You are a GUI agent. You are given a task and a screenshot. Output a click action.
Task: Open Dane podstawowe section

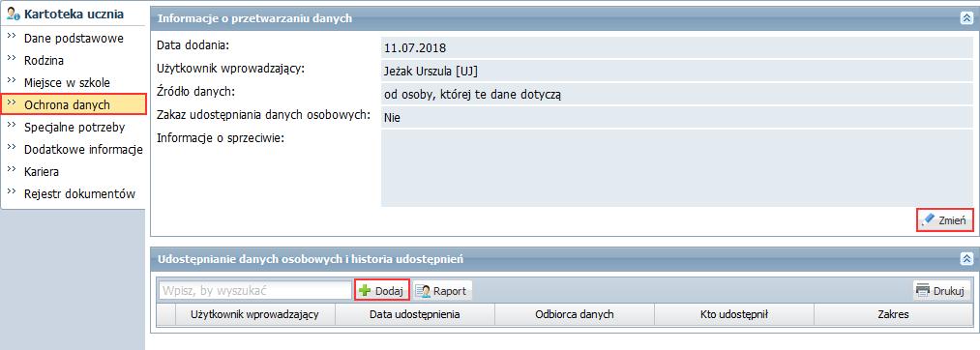tap(74, 38)
